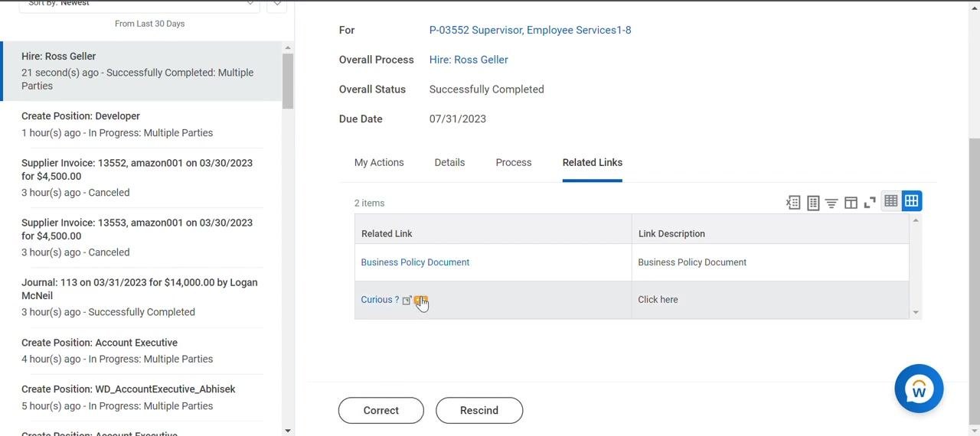Image resolution: width=980 pixels, height=436 pixels.
Task: Switch to the My Actions tab
Action: point(379,162)
